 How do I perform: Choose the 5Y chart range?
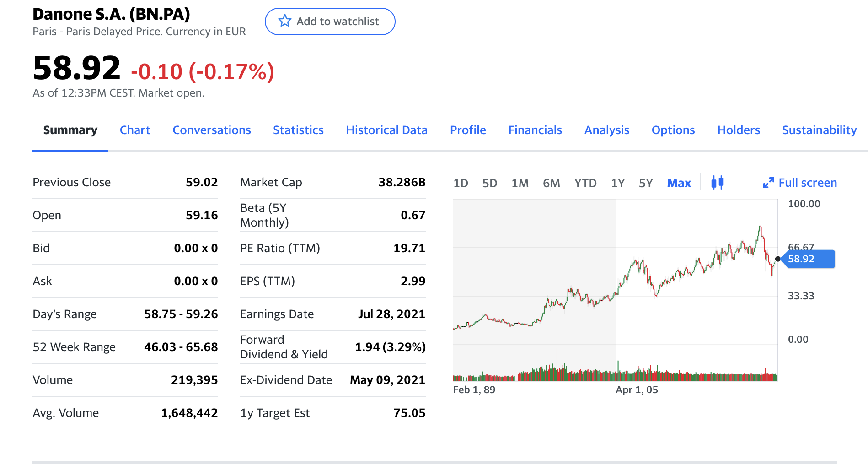[x=646, y=183]
